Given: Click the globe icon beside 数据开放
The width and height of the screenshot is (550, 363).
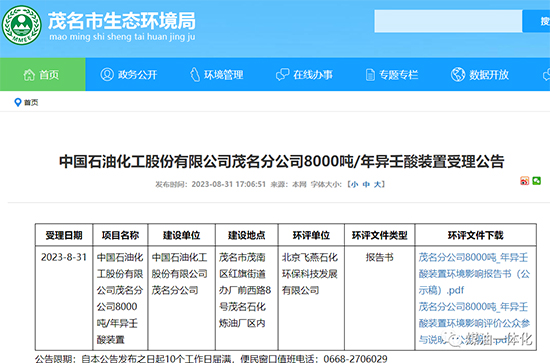Looking at the screenshot, I should (458, 74).
